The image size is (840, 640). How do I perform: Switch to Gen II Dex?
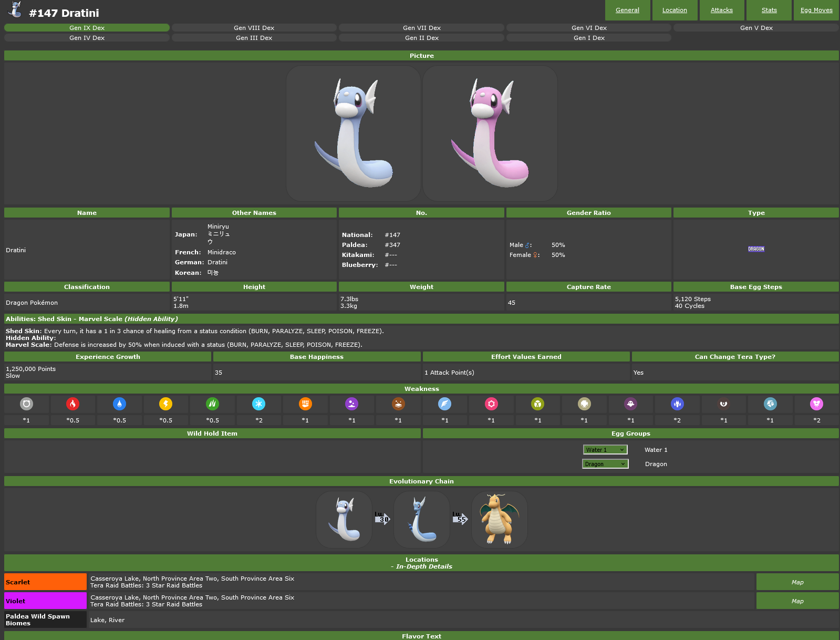tap(421, 38)
